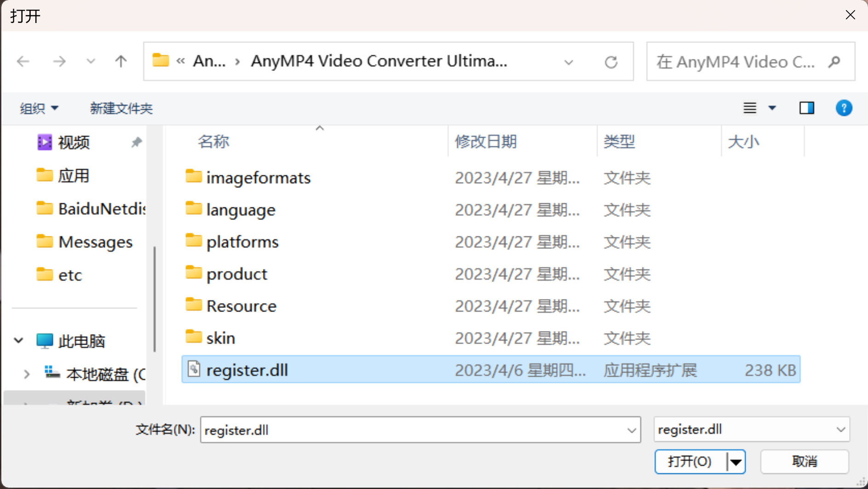Expand the 本地磁盘 drive node
The image size is (868, 489).
[x=27, y=374]
